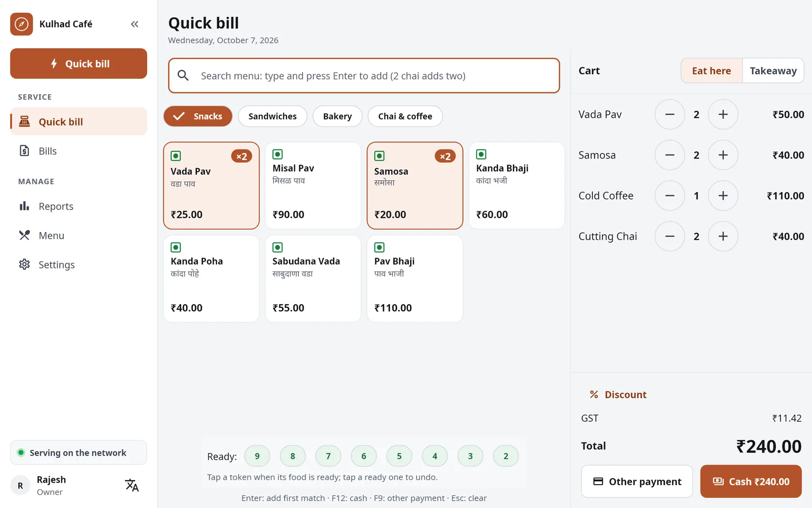Switch order type to Takeaway
Screen dimensions: 812x508
pos(773,71)
